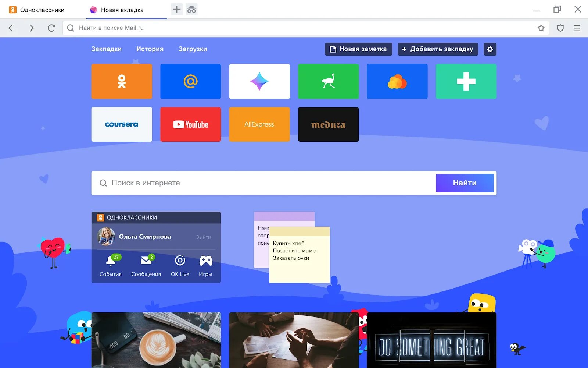Click the Найти search button
Image resolution: width=588 pixels, height=368 pixels.
(465, 183)
